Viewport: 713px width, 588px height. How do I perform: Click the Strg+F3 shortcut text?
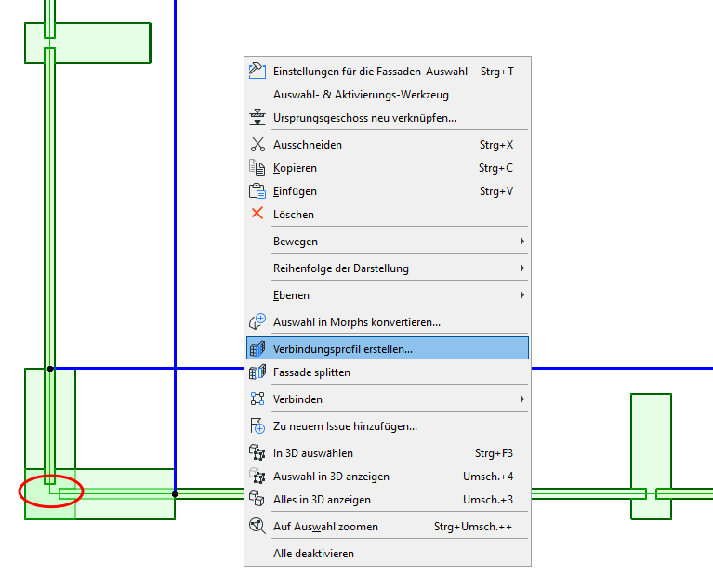(x=494, y=453)
